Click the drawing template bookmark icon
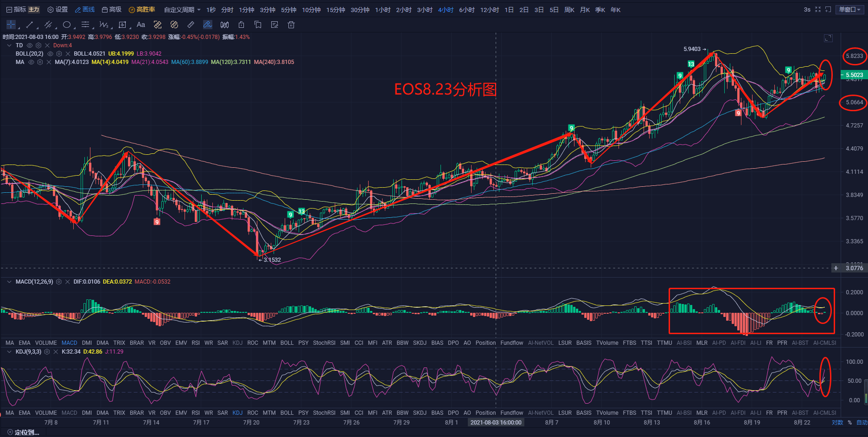The width and height of the screenshot is (868, 437). point(258,25)
